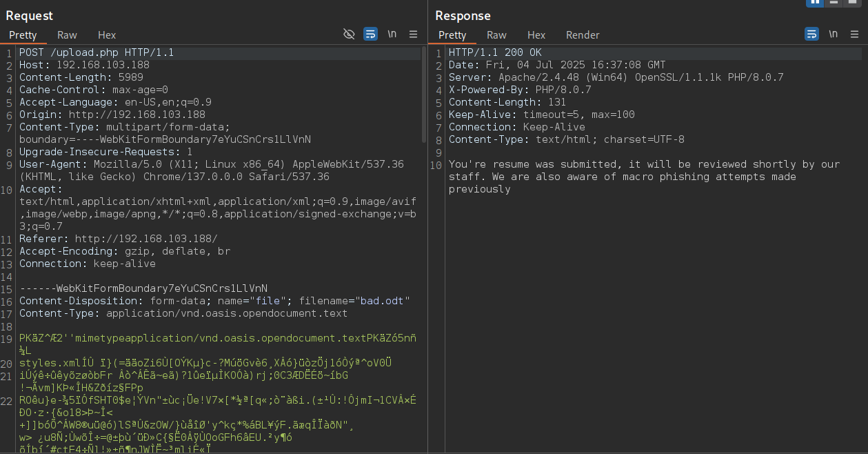868x454 pixels.
Task: Click the 'Origin: http://192.168.103.188' header
Action: pos(112,115)
